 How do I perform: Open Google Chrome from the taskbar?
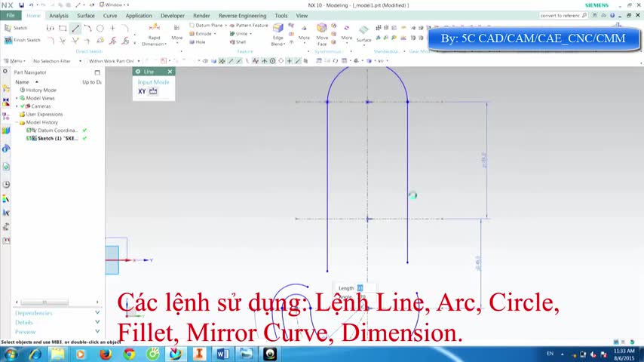point(129,354)
